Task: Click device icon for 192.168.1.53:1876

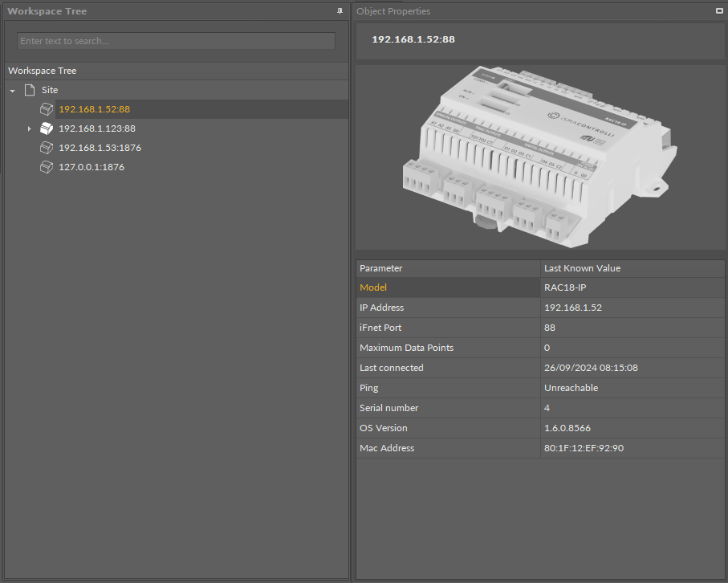Action: point(47,148)
